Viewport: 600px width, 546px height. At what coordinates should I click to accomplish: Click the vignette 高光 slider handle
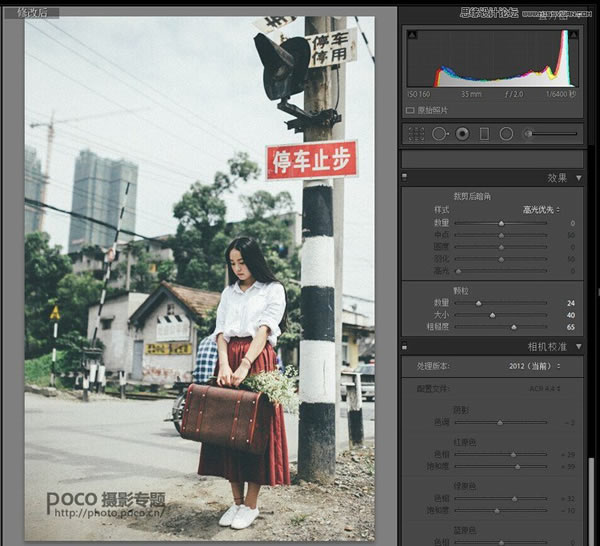(x=458, y=271)
